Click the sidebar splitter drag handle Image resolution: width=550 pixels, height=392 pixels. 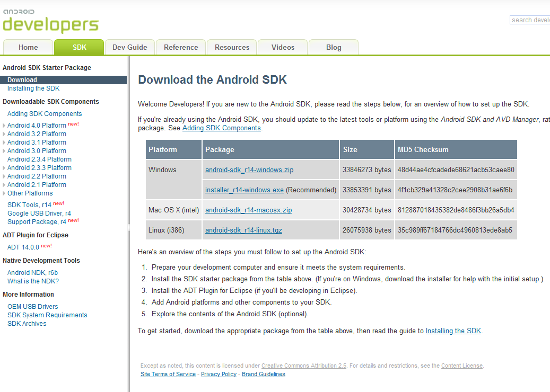click(128, 227)
